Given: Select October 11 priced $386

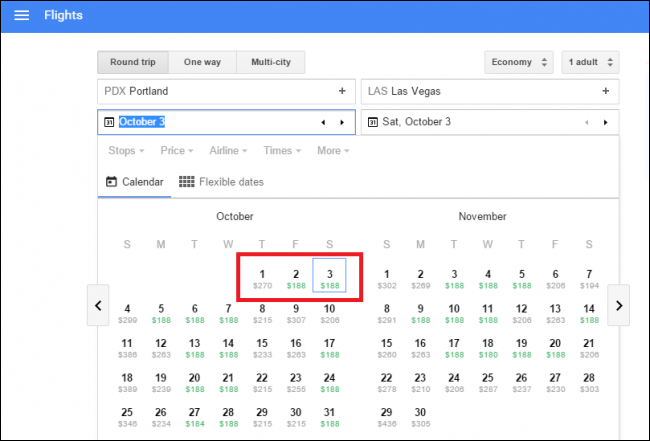Looking at the screenshot, I should [x=127, y=348].
